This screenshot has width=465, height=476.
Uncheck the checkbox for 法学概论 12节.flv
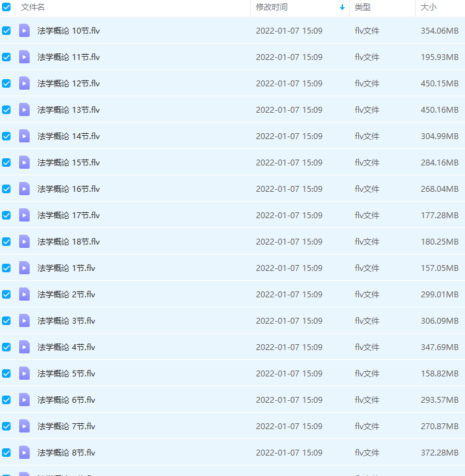[7, 84]
